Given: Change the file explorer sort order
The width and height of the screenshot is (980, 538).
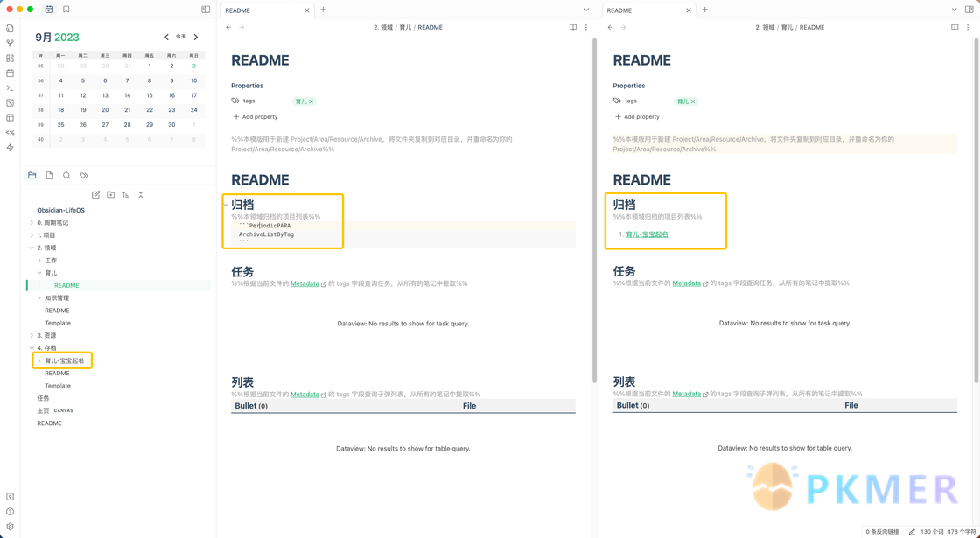Looking at the screenshot, I should [126, 195].
